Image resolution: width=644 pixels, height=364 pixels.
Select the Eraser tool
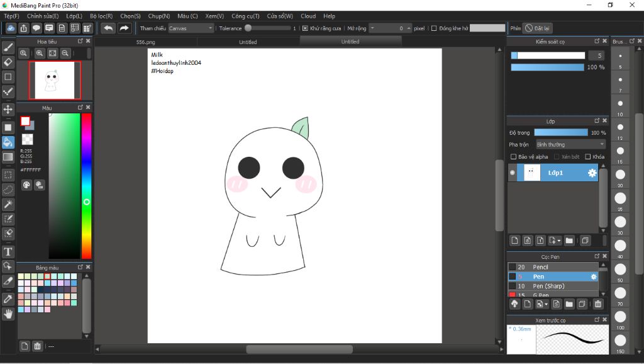pos(8,62)
